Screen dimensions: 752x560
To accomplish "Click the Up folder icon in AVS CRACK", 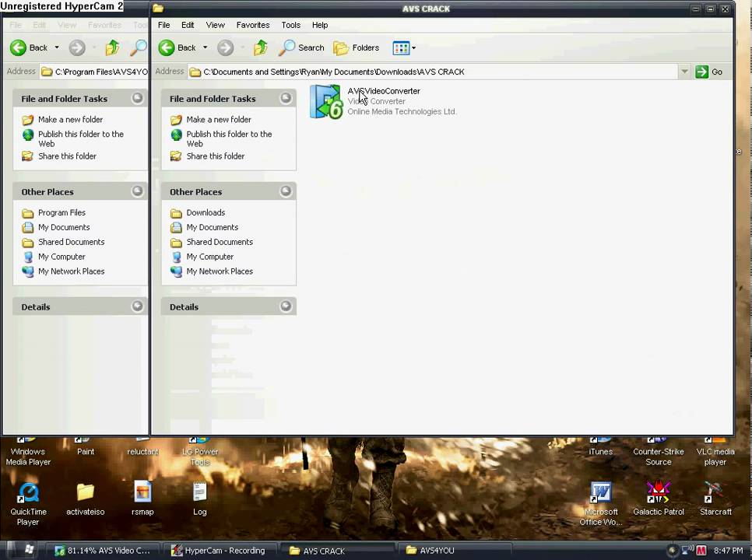I will [261, 47].
